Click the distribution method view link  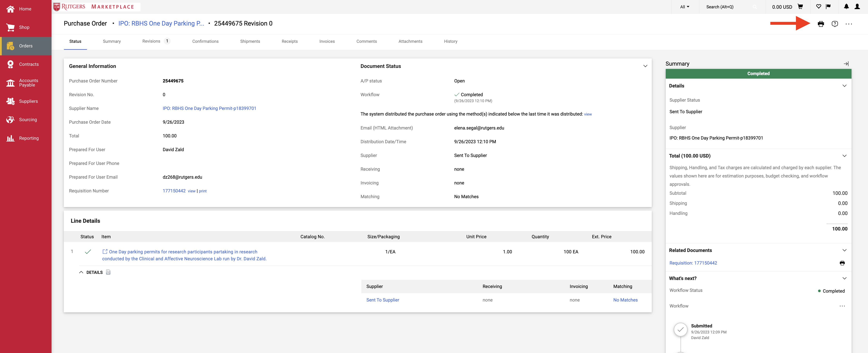(x=588, y=114)
